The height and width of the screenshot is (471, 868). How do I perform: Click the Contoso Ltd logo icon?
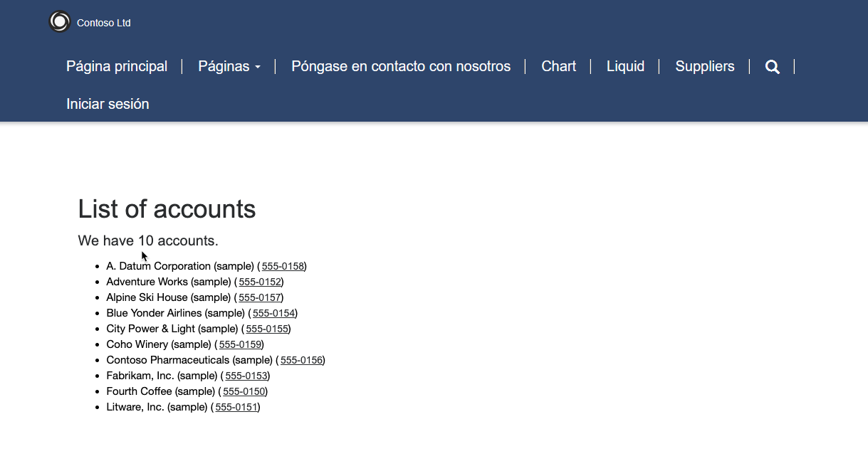60,22
